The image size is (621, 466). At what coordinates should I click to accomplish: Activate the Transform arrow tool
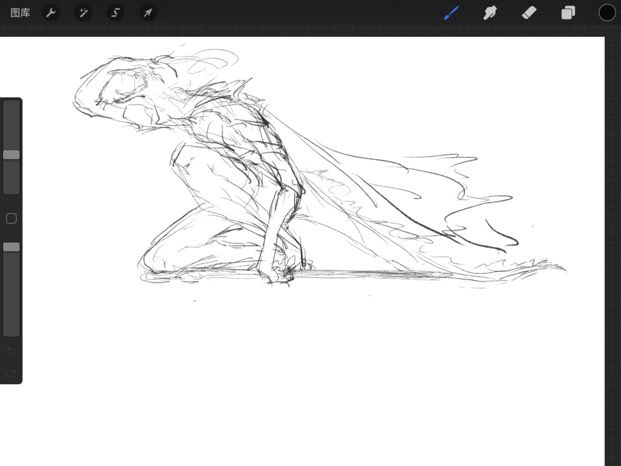[148, 13]
